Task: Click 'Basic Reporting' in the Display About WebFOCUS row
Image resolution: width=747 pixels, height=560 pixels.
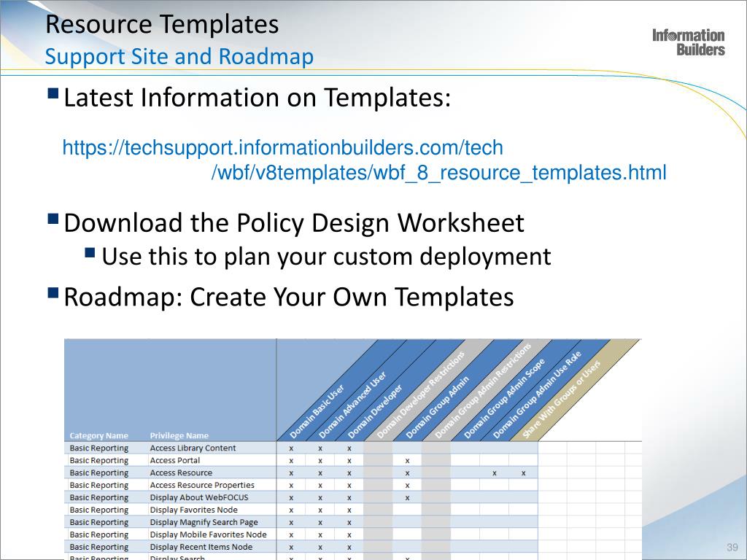Action: (x=98, y=497)
